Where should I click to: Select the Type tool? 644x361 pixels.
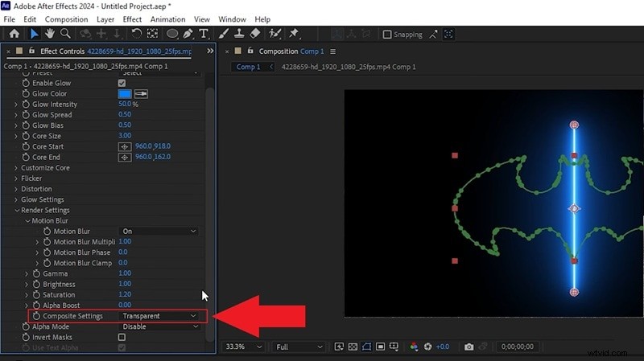point(204,34)
